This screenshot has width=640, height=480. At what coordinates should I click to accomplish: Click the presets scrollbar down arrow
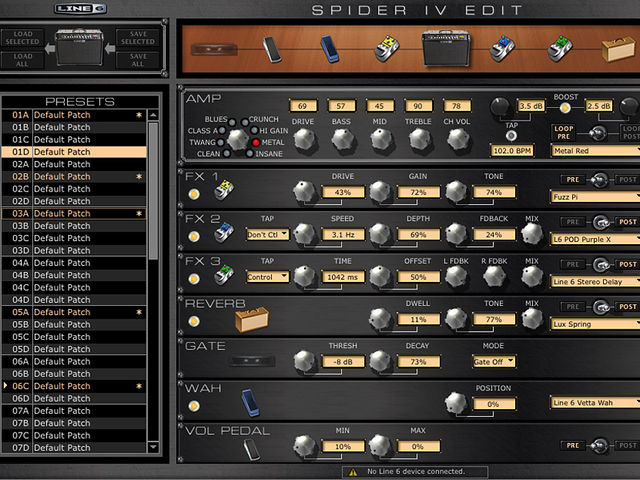click(153, 447)
